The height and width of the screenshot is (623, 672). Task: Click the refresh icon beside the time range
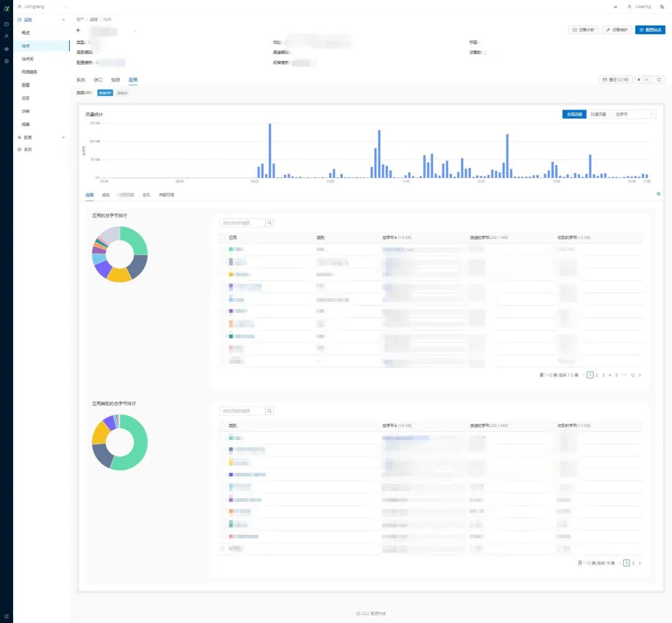(659, 80)
